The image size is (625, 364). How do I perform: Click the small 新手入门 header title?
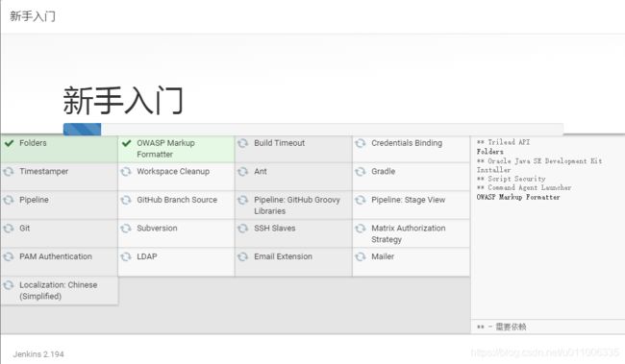point(33,16)
